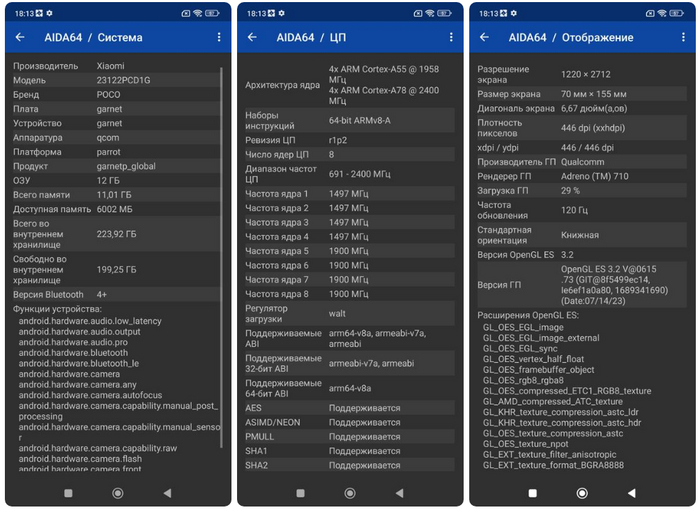Image resolution: width=700 pixels, height=510 pixels.
Task: Select android.hardware.camera.flash entry
Action: point(80,459)
